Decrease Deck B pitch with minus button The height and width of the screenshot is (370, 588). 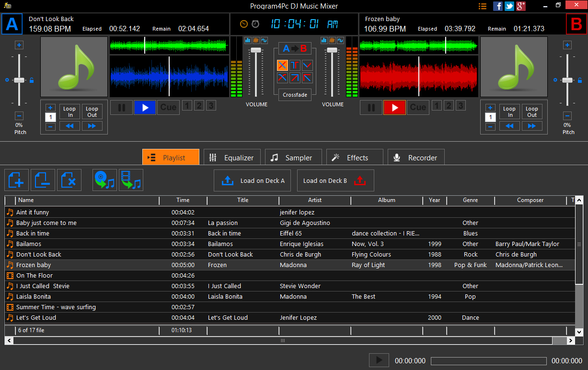[x=567, y=116]
